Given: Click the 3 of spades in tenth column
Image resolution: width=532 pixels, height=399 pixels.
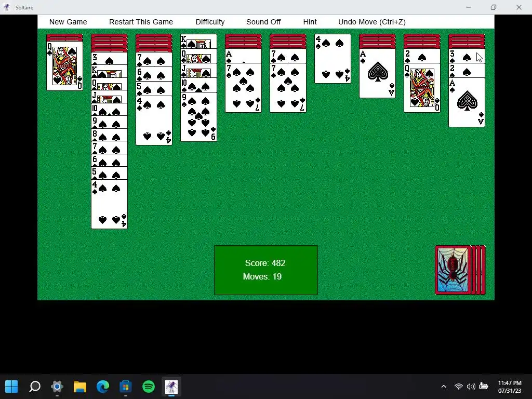Looking at the screenshot, I should pos(467,56).
